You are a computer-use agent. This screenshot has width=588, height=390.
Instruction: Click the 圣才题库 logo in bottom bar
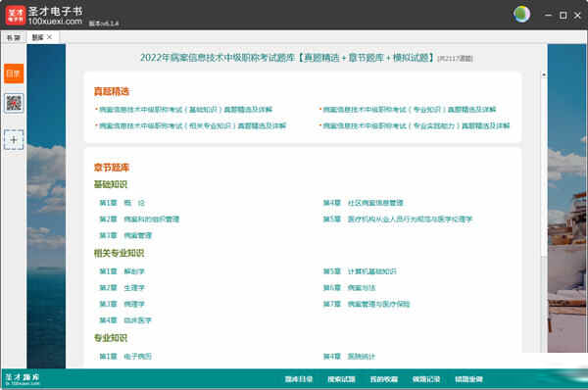point(23,379)
